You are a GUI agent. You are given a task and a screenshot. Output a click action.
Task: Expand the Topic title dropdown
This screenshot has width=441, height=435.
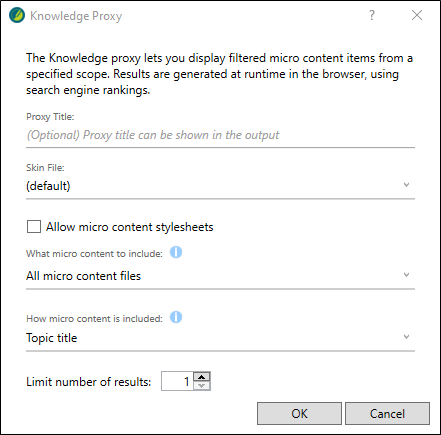point(220,338)
